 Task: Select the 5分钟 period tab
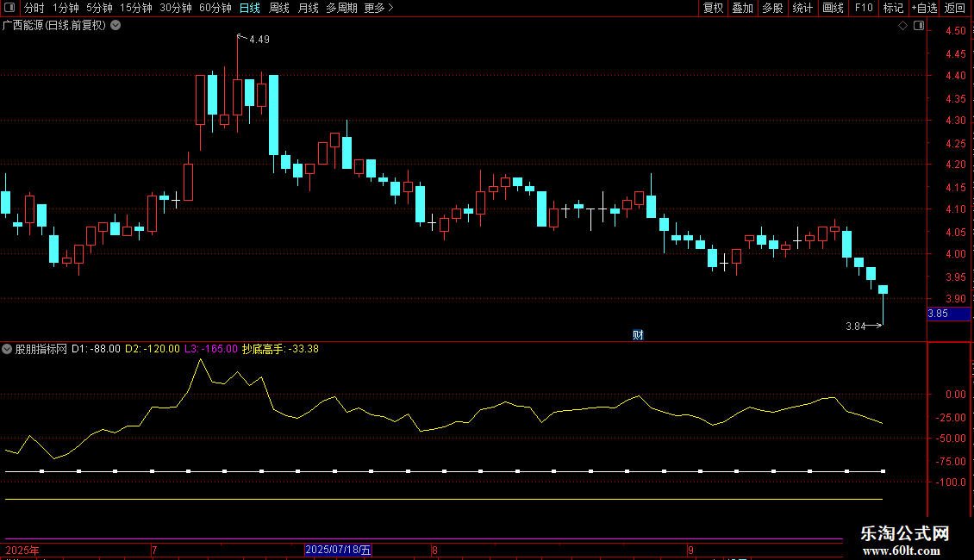click(99, 8)
